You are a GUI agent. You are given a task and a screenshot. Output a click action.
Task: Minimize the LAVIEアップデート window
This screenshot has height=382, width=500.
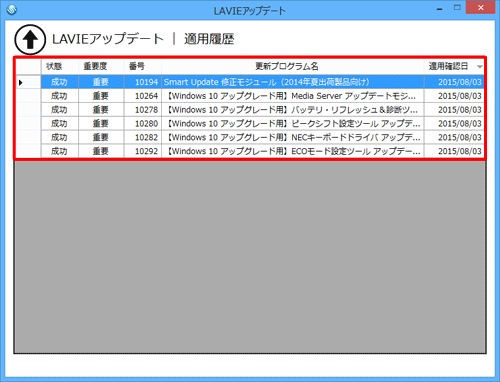(439, 8)
